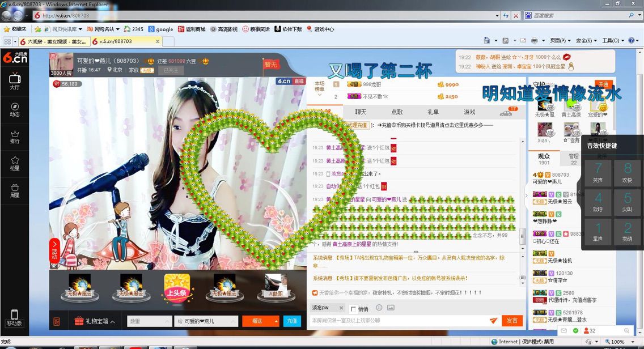
Task: Toggle the 悄悄 whisper checkbox
Action: (x=353, y=309)
